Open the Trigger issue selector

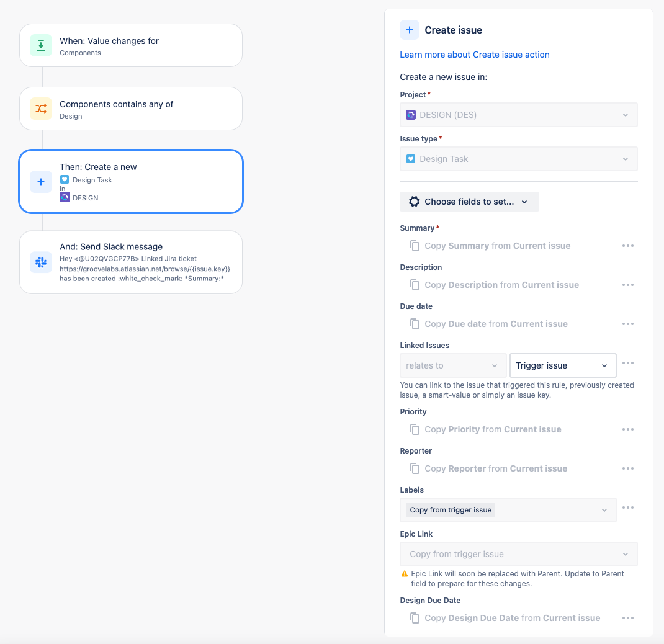coord(562,365)
